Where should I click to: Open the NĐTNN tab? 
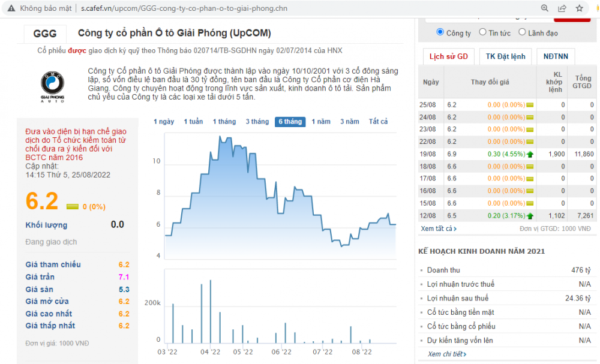pos(556,56)
